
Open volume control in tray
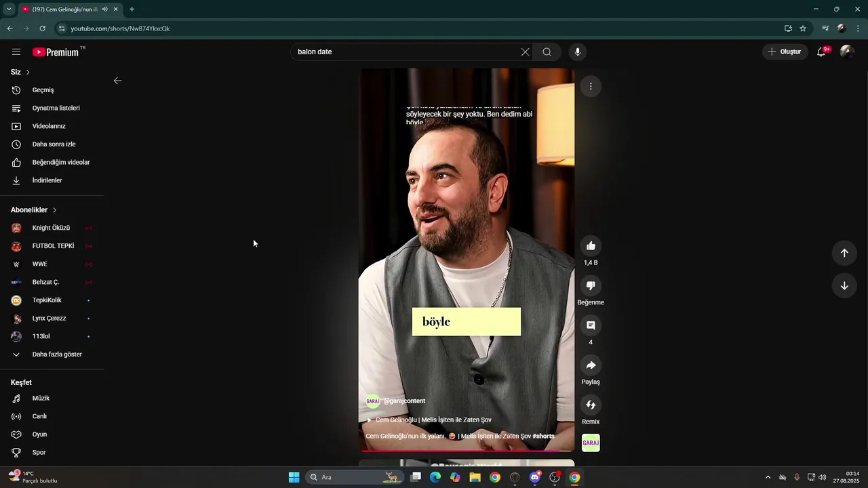click(x=823, y=477)
